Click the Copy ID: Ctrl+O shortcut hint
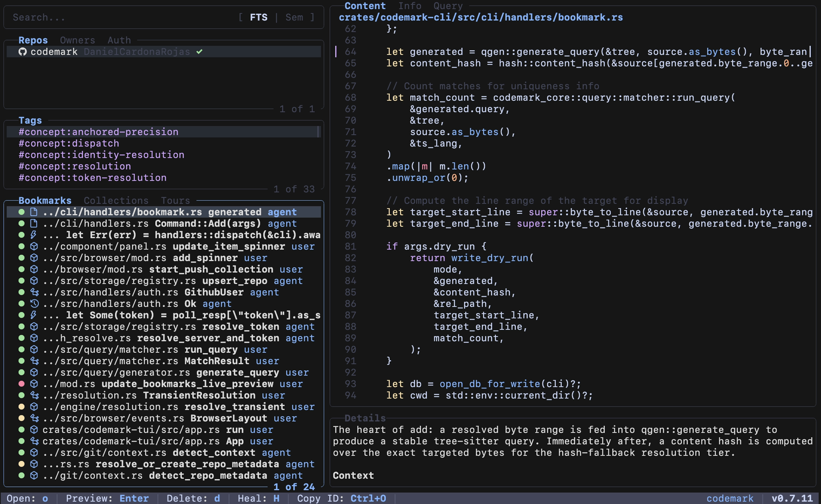Image resolution: width=821 pixels, height=504 pixels. [342, 499]
